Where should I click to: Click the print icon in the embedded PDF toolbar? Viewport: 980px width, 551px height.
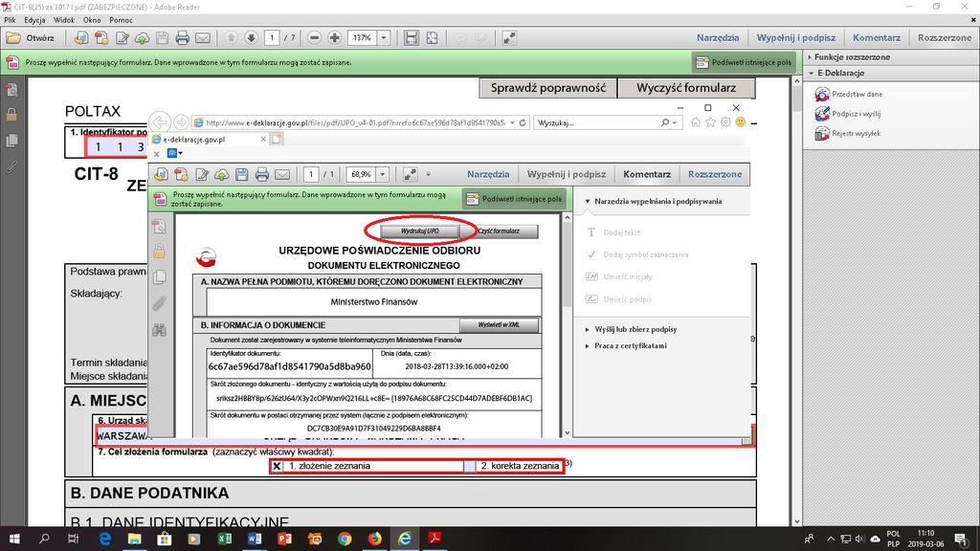coord(262,174)
